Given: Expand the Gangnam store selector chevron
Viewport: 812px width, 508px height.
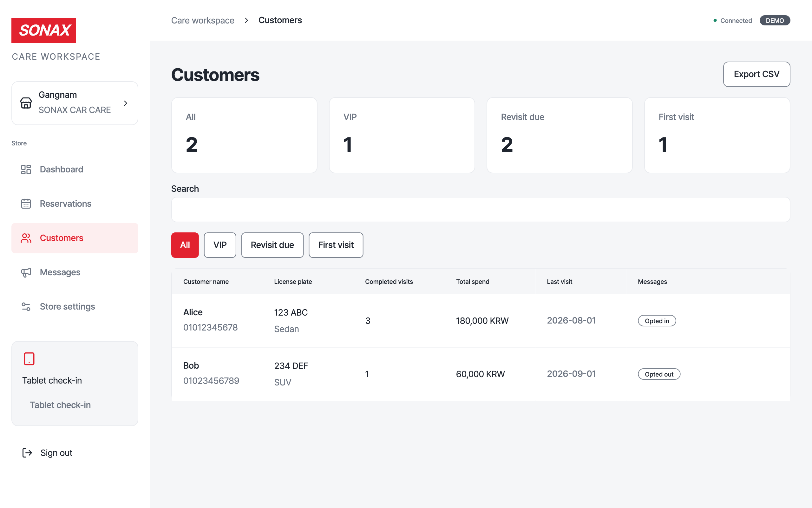Looking at the screenshot, I should tap(126, 103).
